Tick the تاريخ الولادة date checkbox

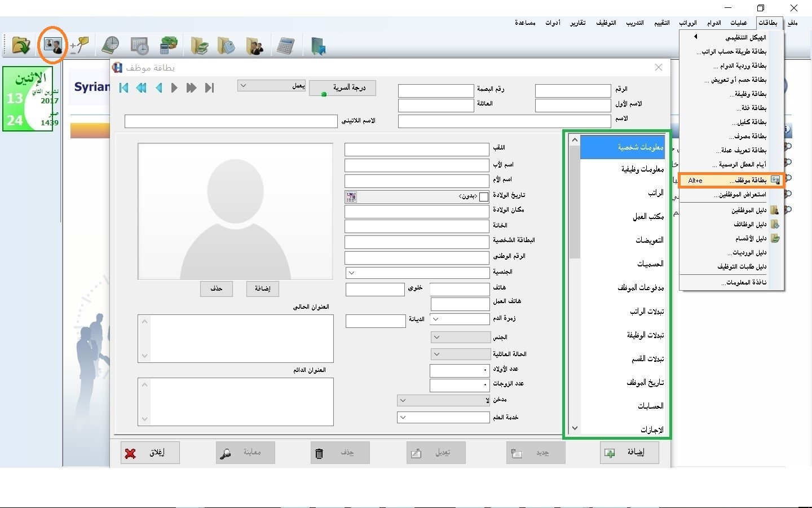point(483,196)
